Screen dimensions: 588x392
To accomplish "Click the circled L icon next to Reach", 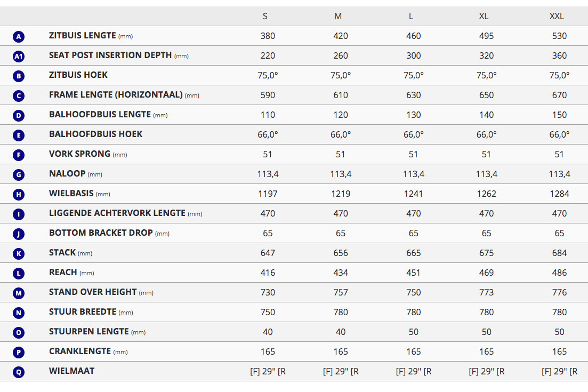I will tap(19, 273).
